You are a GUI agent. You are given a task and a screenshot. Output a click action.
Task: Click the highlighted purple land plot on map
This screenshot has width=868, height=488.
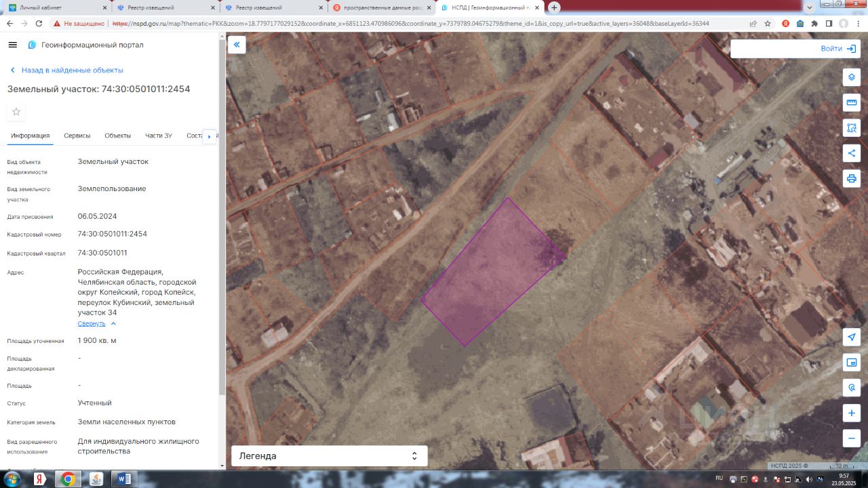click(x=492, y=271)
